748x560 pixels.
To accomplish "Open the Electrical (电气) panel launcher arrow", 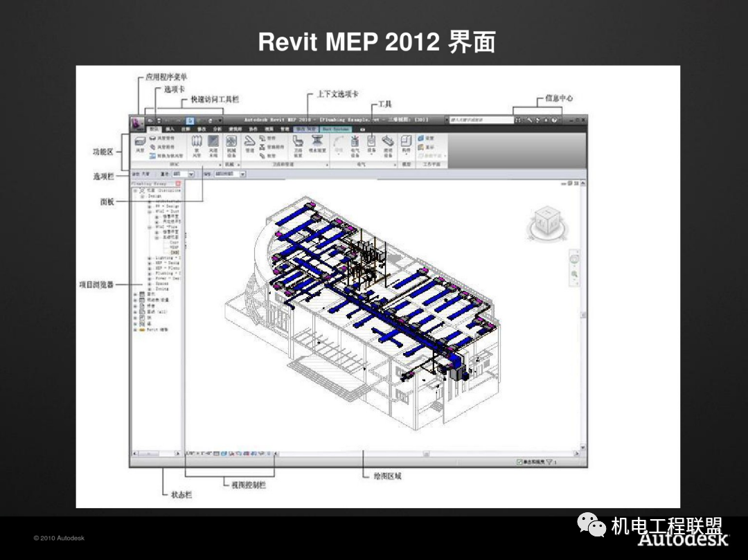I will pos(395,165).
